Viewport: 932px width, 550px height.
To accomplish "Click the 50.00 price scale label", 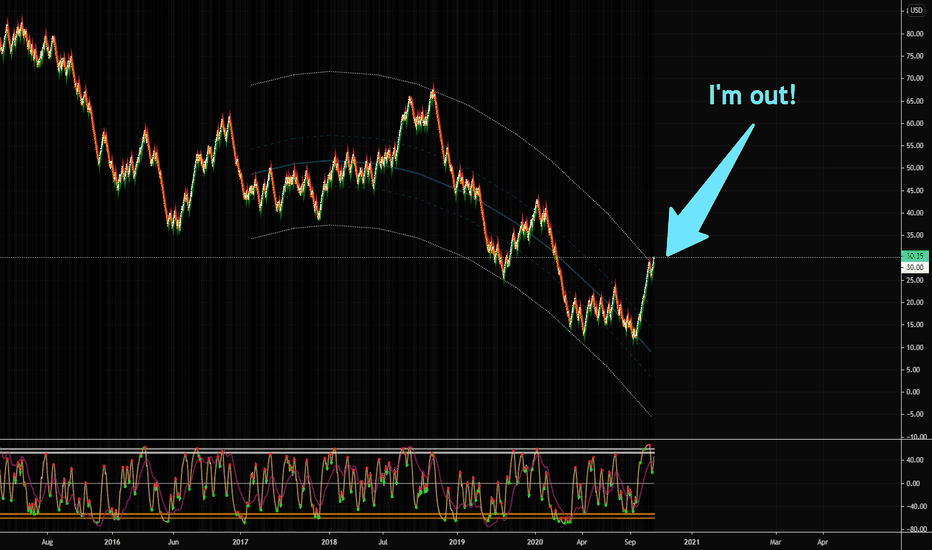I will point(915,168).
